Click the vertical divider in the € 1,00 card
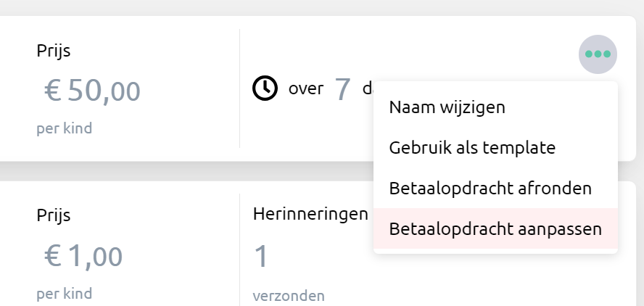 (239, 250)
